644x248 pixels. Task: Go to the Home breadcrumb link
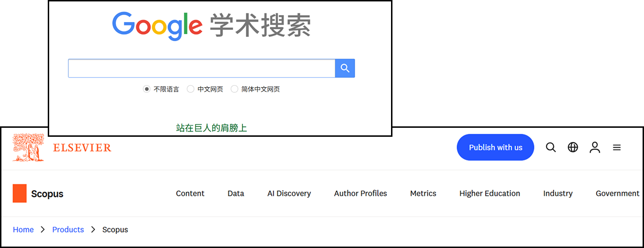click(x=23, y=230)
